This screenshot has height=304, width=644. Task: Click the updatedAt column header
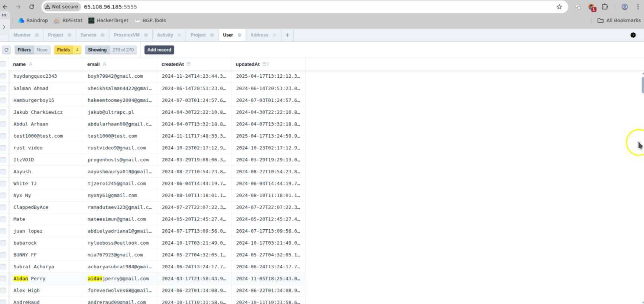[x=268, y=64]
